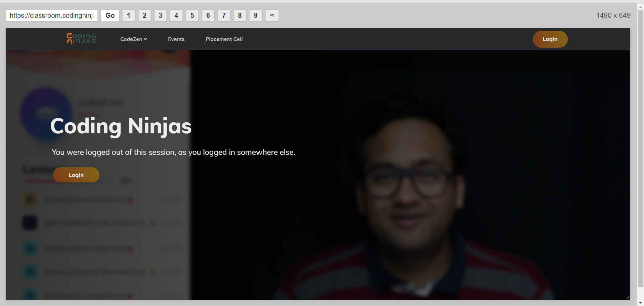The width and height of the screenshot is (644, 306).
Task: Expand the CodeZen dropdown menu
Action: [134, 39]
